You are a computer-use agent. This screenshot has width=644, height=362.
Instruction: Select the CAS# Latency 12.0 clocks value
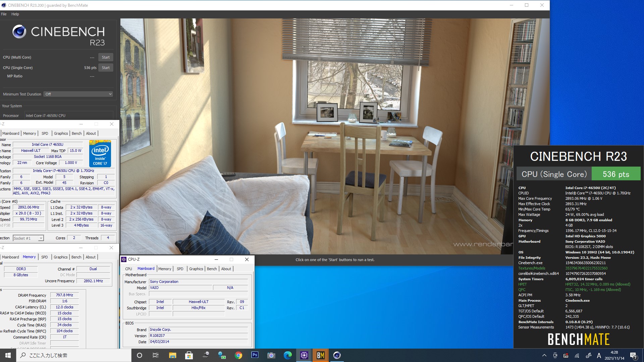[x=64, y=307]
